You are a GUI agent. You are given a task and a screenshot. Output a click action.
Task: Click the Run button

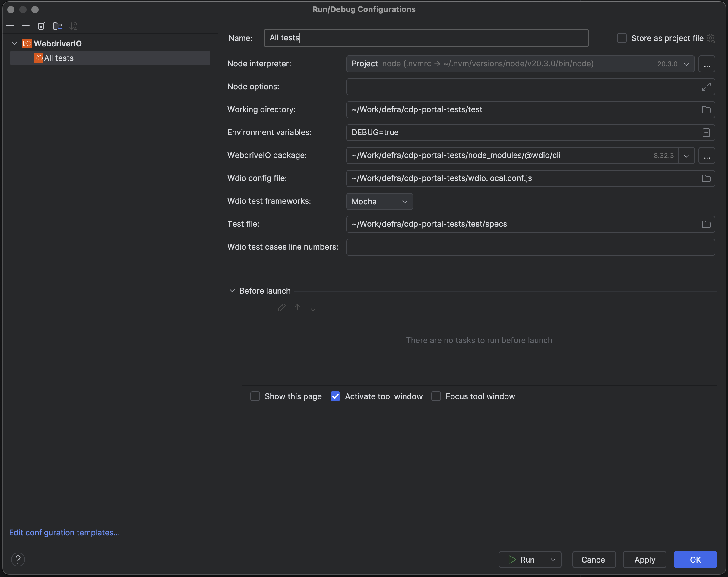[x=522, y=560]
